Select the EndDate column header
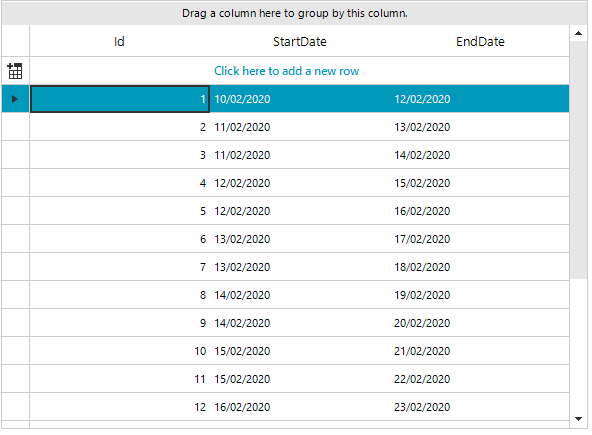Viewport: 592px width, 435px height. (x=480, y=41)
